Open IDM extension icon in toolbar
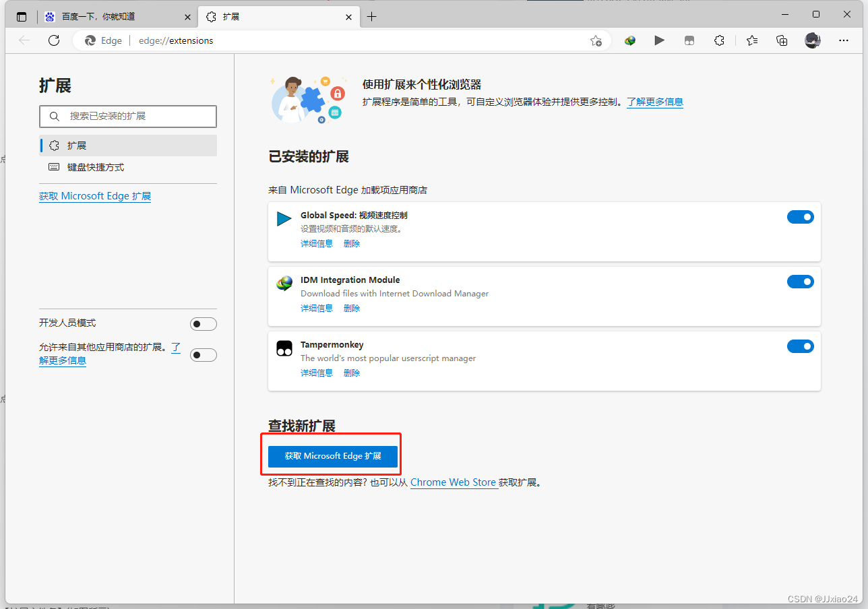Viewport: 868px width, 609px height. [629, 40]
